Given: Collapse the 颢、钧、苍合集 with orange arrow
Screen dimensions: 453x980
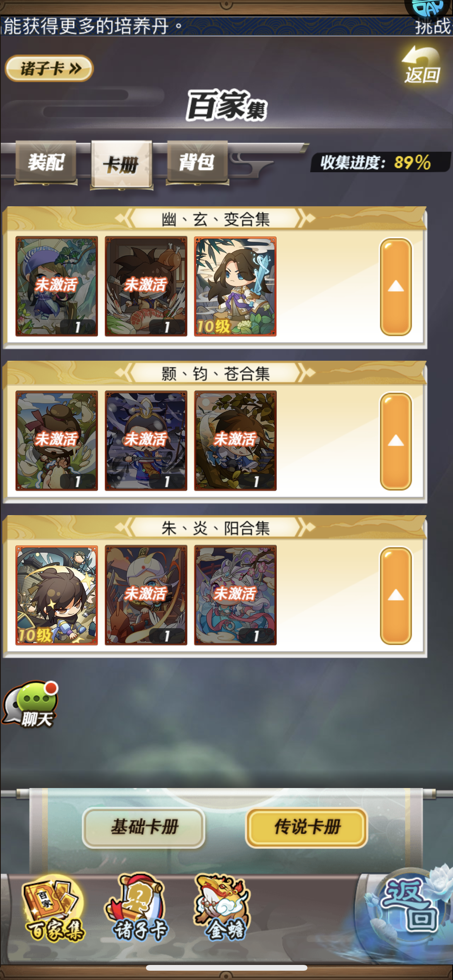Looking at the screenshot, I should coord(396,441).
